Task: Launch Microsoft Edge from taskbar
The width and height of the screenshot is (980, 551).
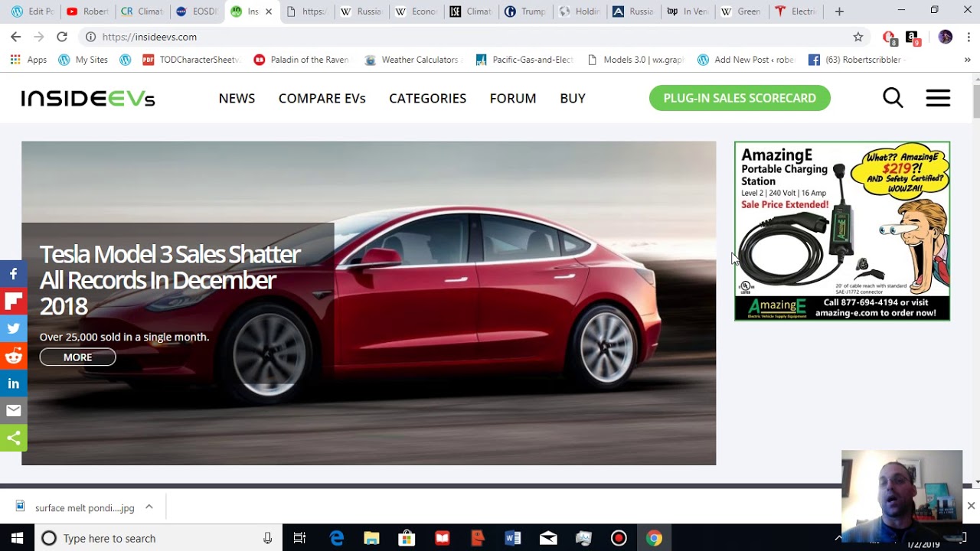Action: click(336, 538)
